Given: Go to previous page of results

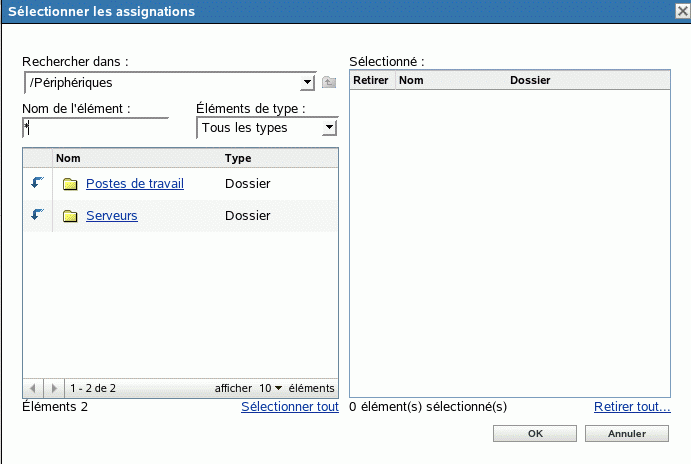Looking at the screenshot, I should pos(33,387).
